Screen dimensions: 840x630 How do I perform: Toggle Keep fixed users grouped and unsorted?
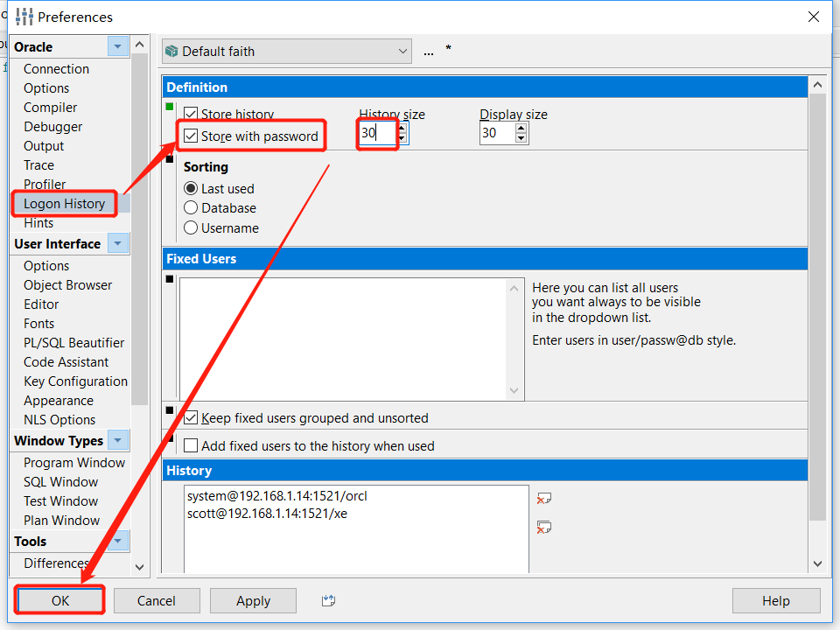(191, 417)
